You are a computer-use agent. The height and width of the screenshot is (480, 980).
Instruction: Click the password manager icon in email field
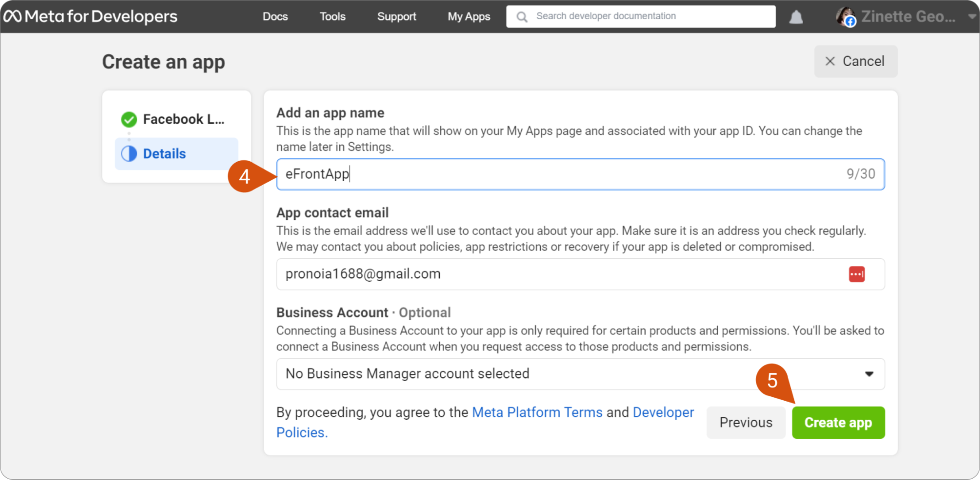[x=857, y=274]
